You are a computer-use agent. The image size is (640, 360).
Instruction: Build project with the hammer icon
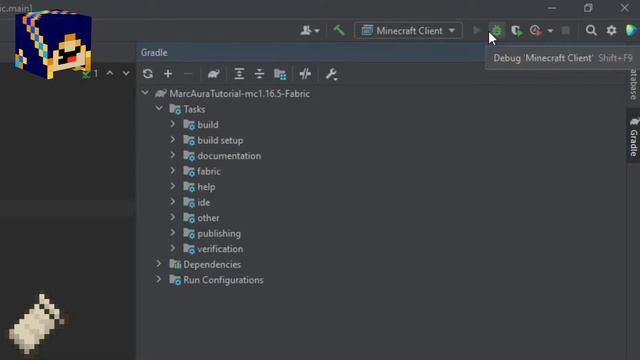point(339,30)
